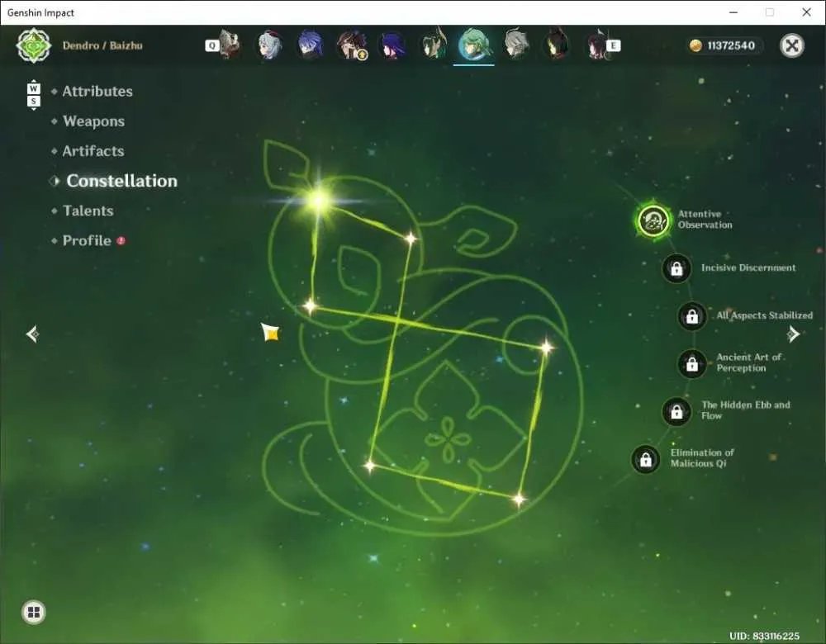Click the E key hint icon
The image size is (826, 644).
click(x=613, y=45)
